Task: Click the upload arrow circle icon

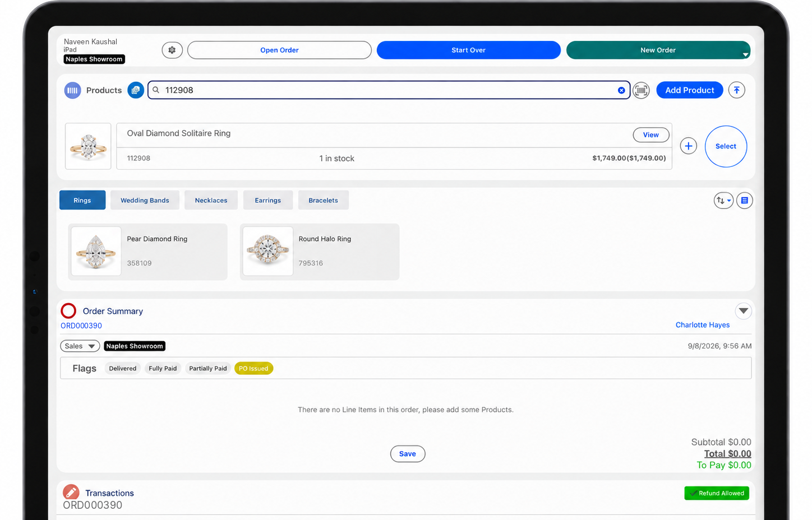Action: pyautogui.click(x=737, y=90)
